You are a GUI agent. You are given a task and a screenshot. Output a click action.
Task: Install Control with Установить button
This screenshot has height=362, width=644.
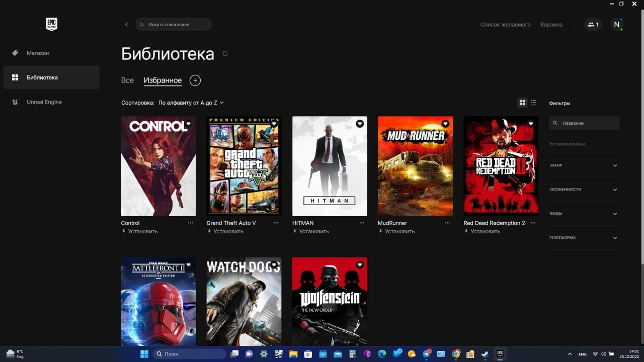139,231
